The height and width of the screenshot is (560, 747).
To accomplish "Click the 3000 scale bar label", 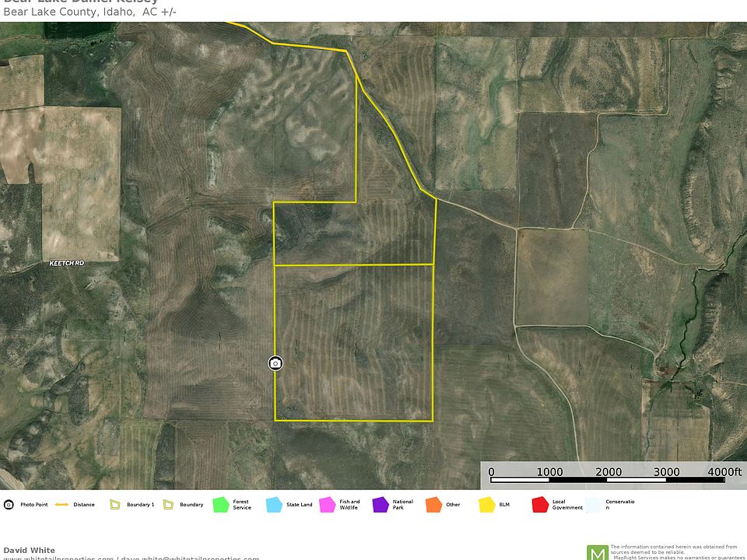I will point(667,471).
